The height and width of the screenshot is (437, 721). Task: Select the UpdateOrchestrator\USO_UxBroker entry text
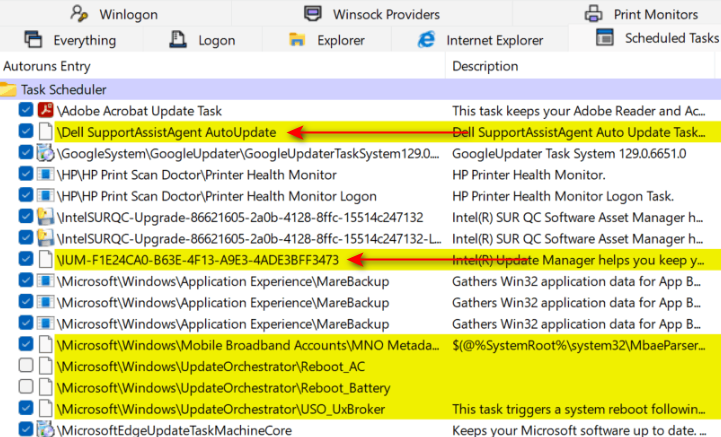(221, 409)
